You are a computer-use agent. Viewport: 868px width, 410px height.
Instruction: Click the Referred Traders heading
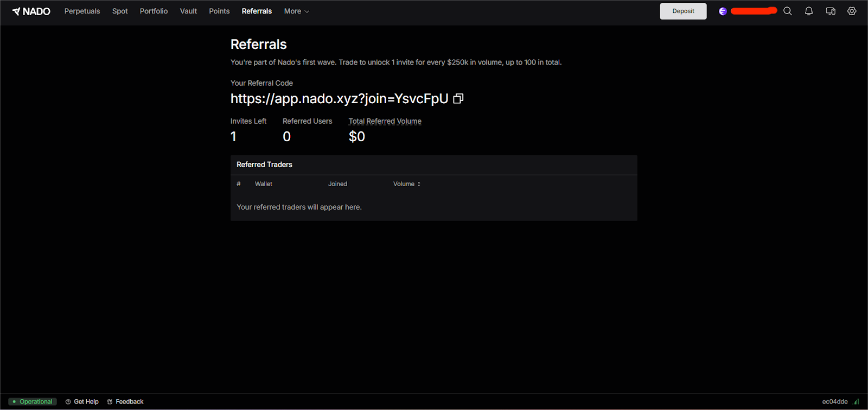pos(264,165)
